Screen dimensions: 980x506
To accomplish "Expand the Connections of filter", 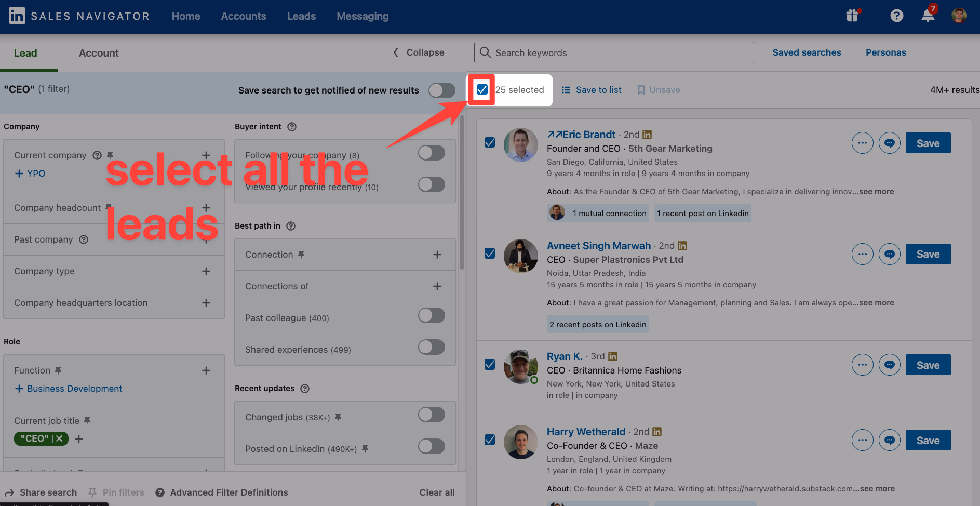I will (437, 286).
